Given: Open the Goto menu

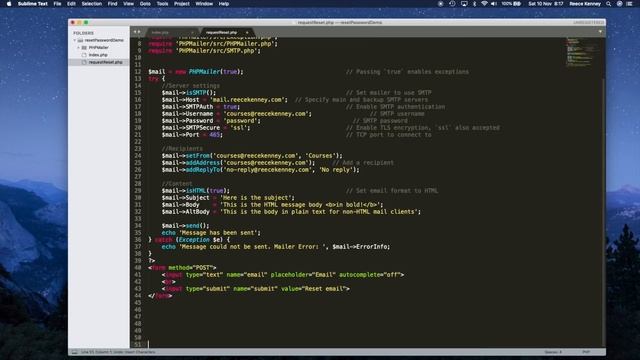Looking at the screenshot, I should click(x=145, y=4).
